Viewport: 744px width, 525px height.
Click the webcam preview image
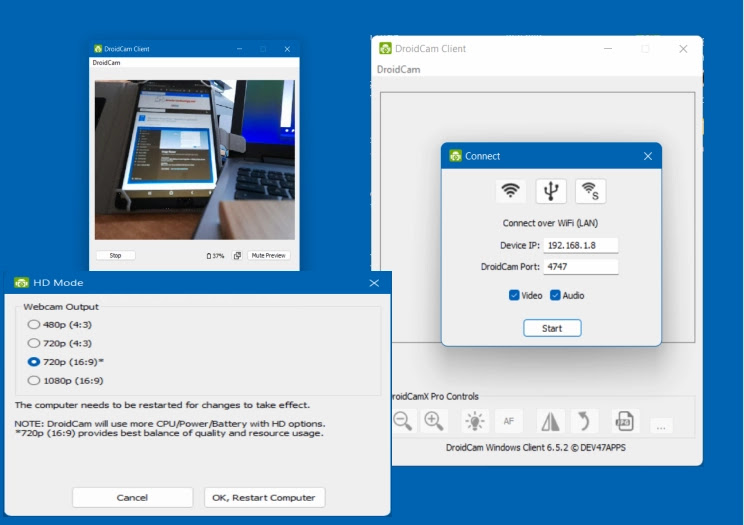pyautogui.click(x=195, y=160)
